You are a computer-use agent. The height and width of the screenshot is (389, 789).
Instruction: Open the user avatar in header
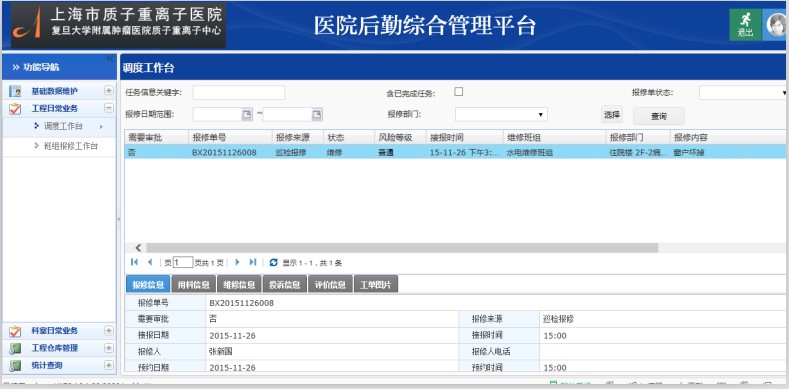click(x=776, y=25)
